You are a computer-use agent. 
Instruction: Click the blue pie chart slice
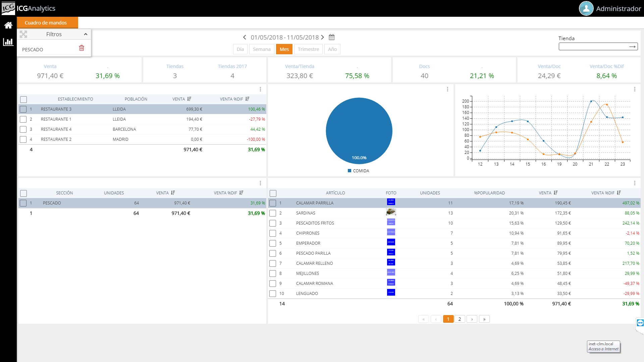click(359, 131)
